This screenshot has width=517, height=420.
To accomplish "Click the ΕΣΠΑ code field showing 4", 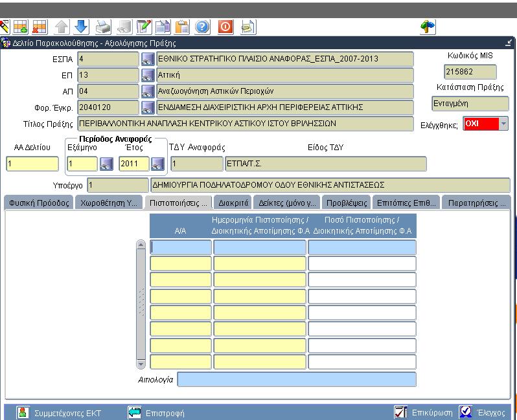I will pos(108,59).
